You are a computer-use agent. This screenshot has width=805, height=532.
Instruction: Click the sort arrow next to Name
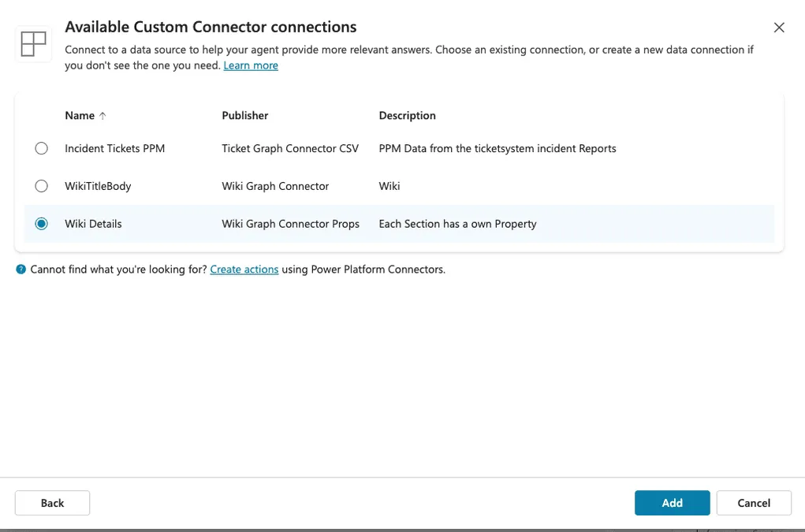coord(103,115)
